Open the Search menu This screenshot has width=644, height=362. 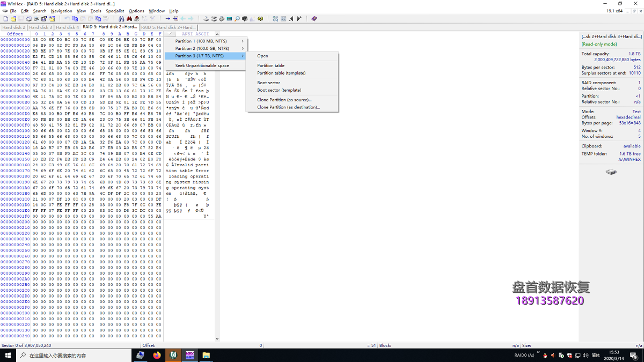(x=40, y=11)
